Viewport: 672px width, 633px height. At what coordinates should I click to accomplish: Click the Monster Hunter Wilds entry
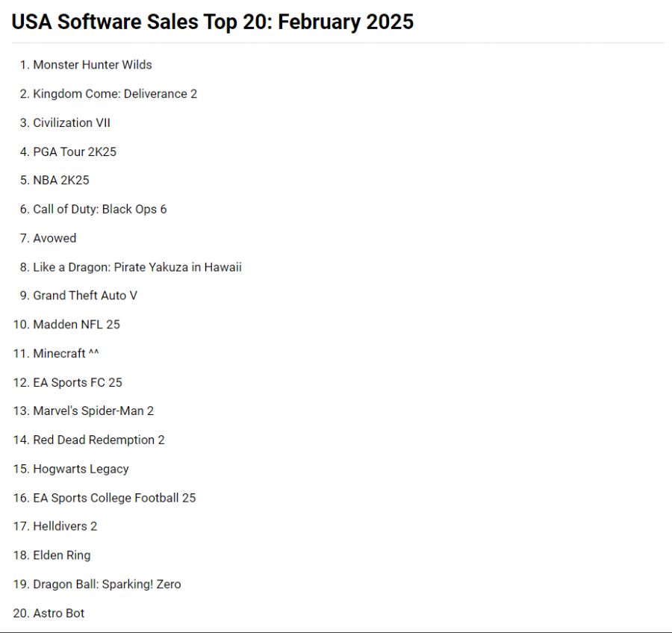pos(93,65)
